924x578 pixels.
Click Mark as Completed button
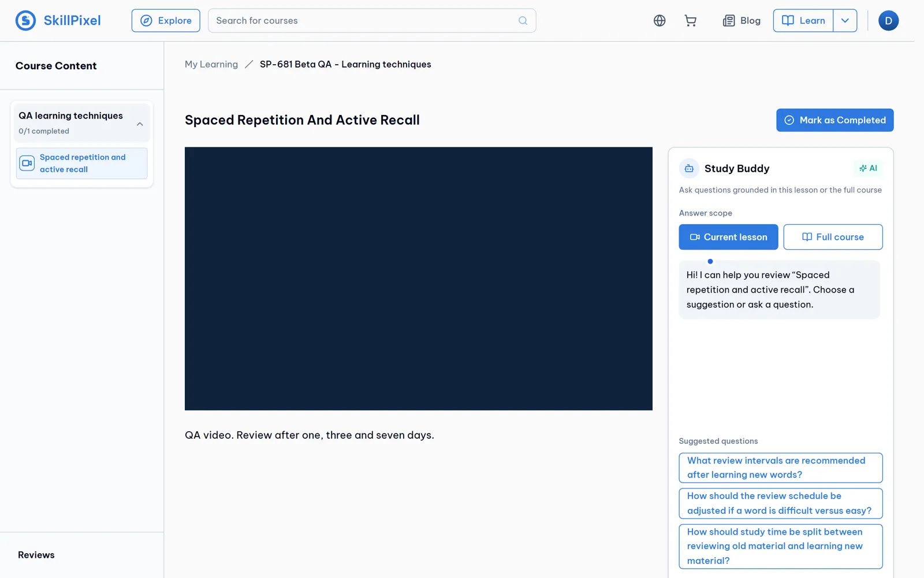835,120
